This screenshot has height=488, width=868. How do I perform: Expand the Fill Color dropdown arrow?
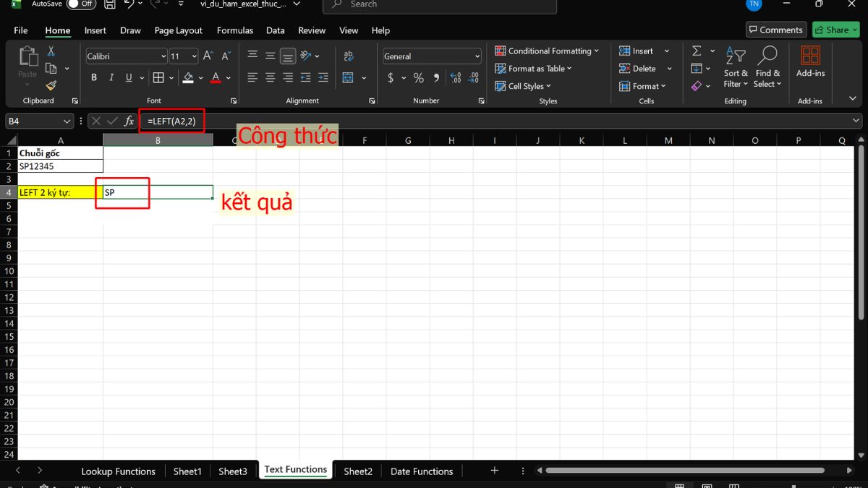tap(201, 77)
